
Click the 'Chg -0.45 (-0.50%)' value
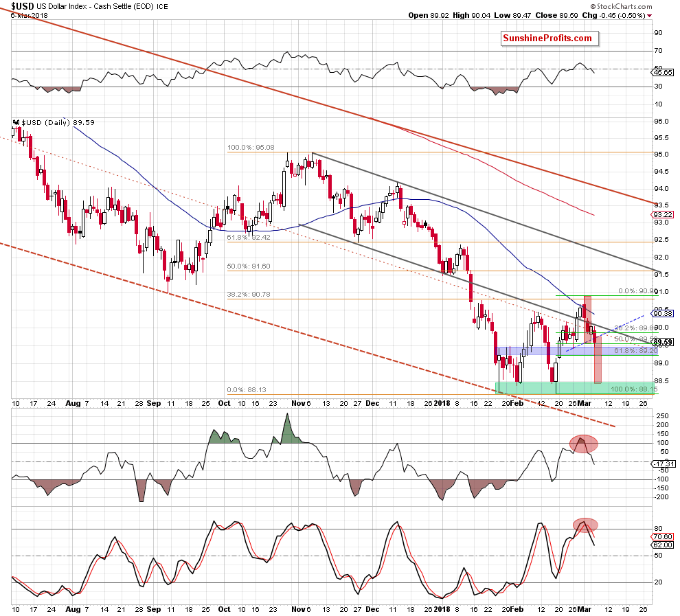(613, 15)
